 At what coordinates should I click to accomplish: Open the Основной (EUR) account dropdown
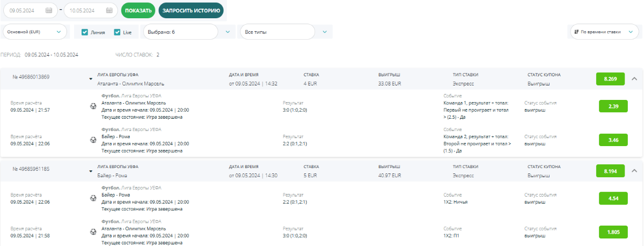[35, 32]
